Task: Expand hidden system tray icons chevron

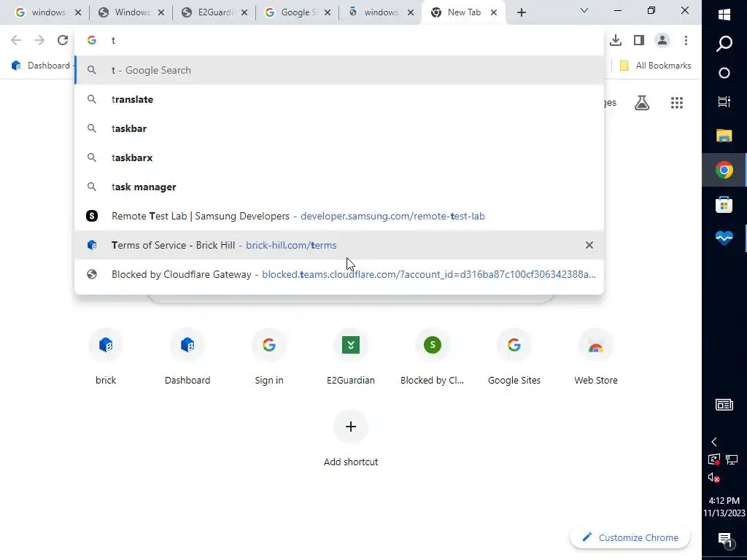Action: coord(714,442)
